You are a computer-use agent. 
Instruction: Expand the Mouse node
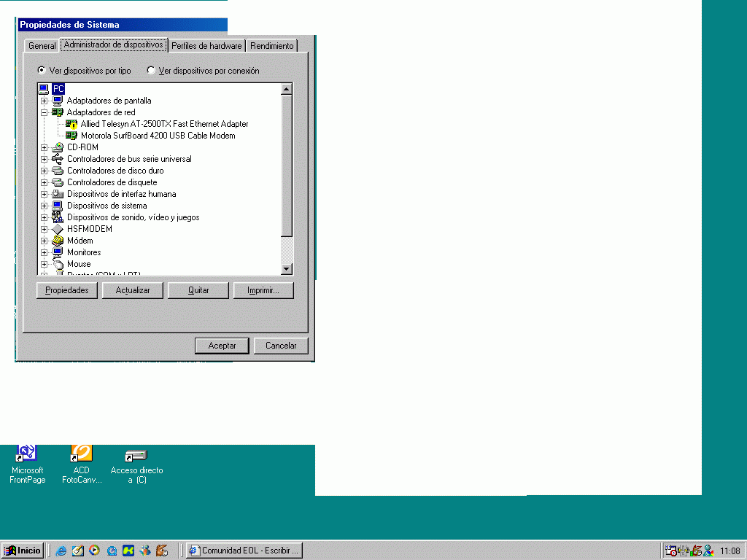pos(44,264)
